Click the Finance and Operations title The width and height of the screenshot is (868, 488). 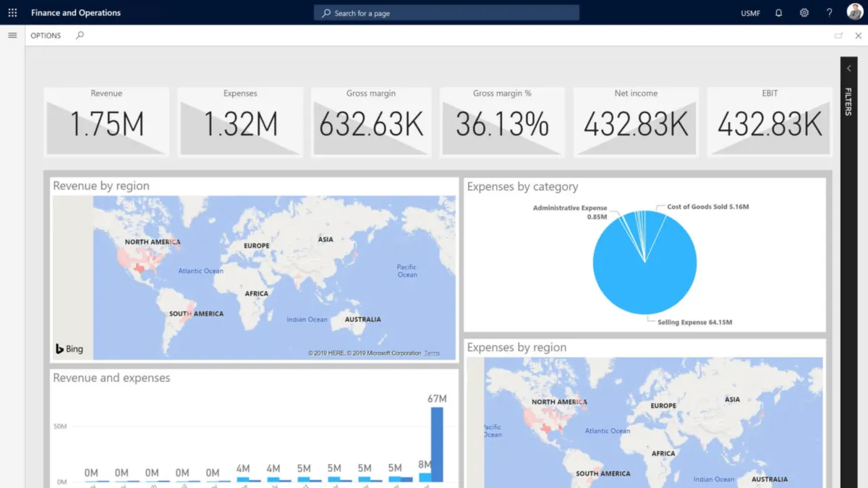coord(76,13)
